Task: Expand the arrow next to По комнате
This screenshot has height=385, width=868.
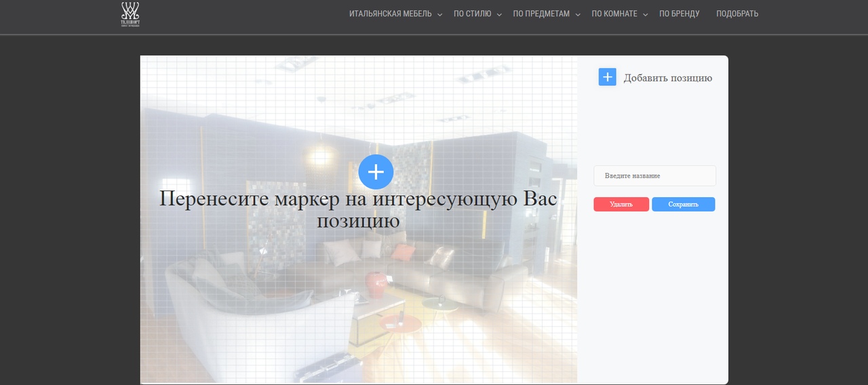Action: coord(646,15)
